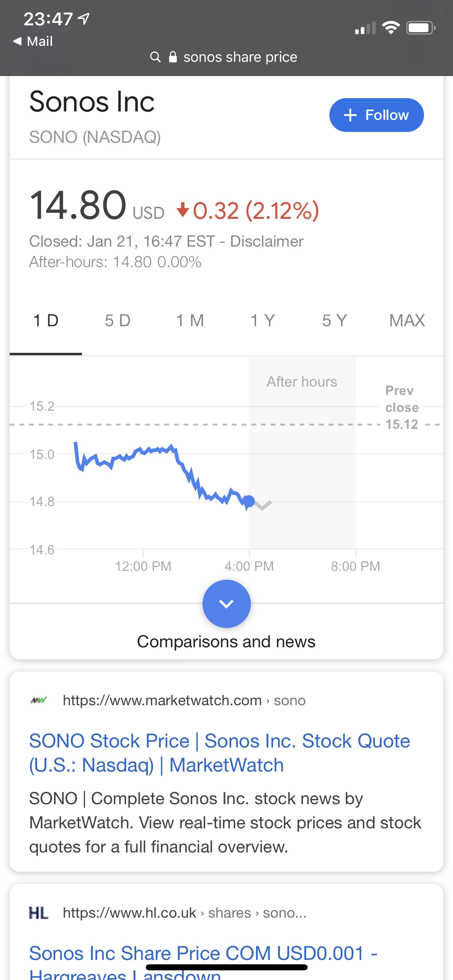Tap the MarketWatch favicon icon
This screenshot has width=453, height=980.
pos(39,700)
